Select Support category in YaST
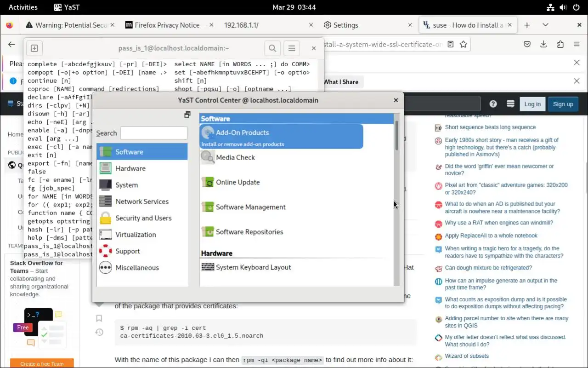The width and height of the screenshot is (588, 368). click(142, 251)
